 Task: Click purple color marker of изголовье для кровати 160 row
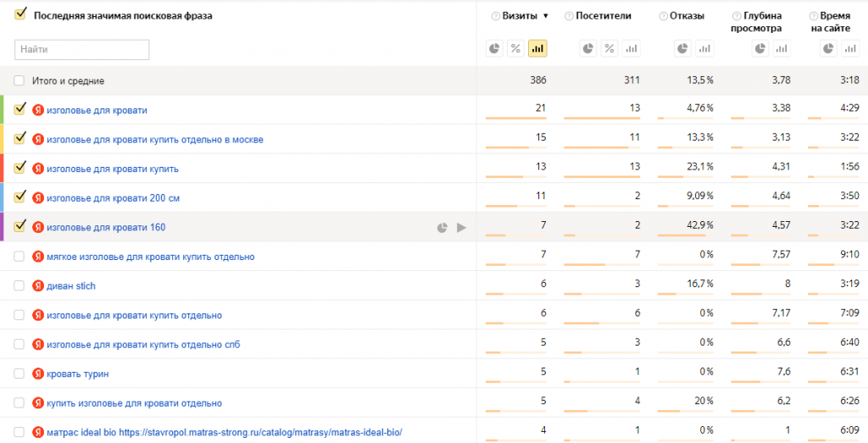coord(2,227)
